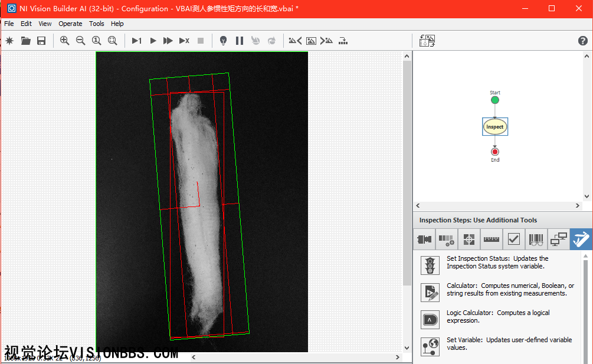Select the Locate Features crosshair palette tab

click(x=469, y=240)
